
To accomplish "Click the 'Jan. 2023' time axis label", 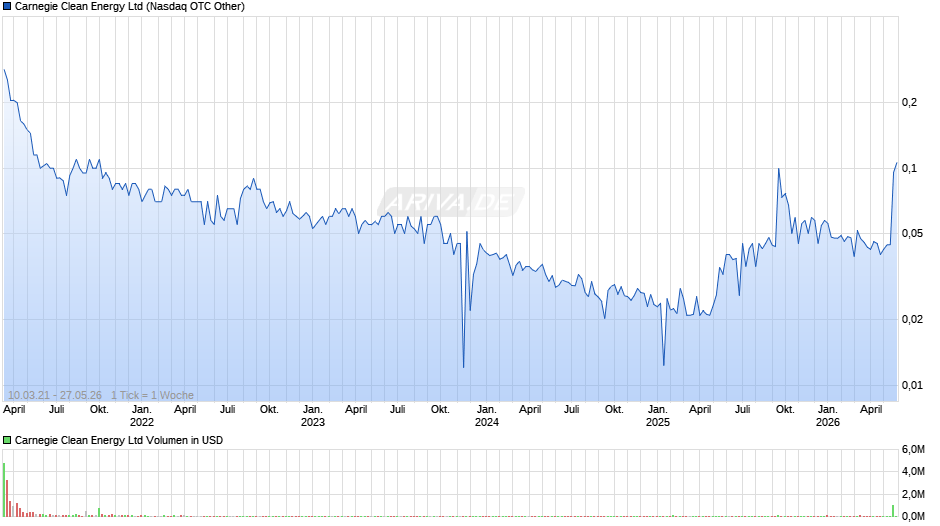I will [312, 416].
